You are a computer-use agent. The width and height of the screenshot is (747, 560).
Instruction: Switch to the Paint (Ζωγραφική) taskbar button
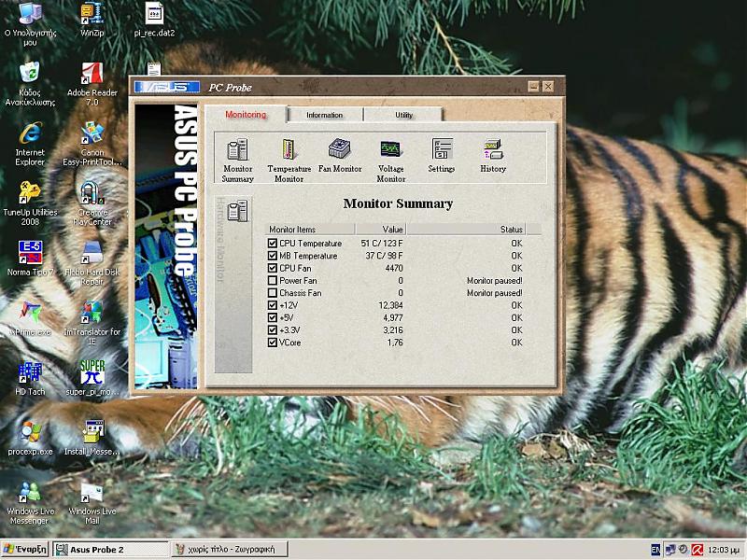[230, 550]
